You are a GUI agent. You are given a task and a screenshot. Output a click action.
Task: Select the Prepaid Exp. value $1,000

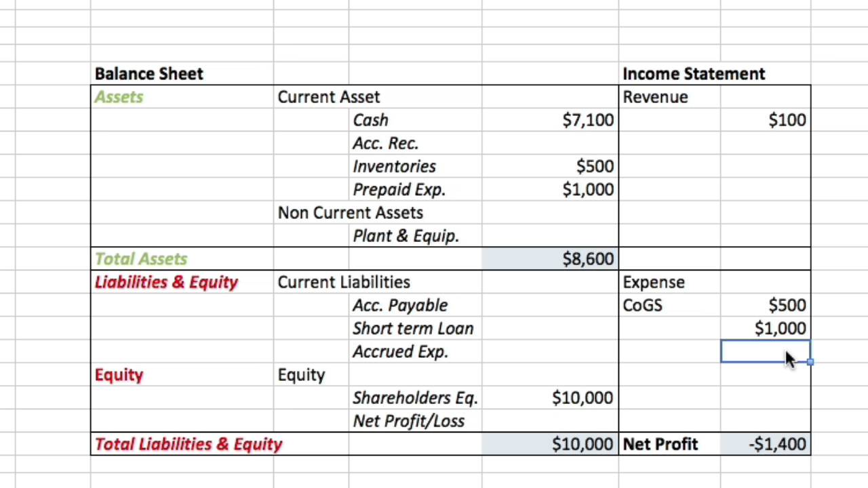tap(587, 190)
